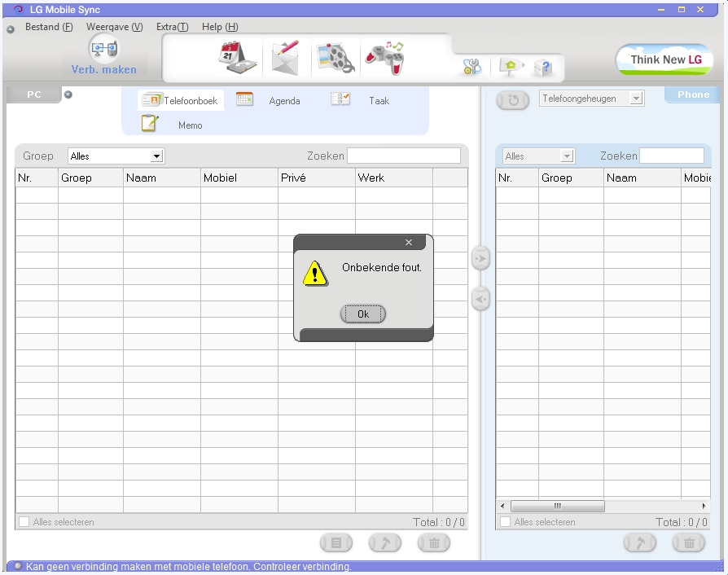Click the phone refresh button
Image resolution: width=728 pixels, height=575 pixels.
512,100
